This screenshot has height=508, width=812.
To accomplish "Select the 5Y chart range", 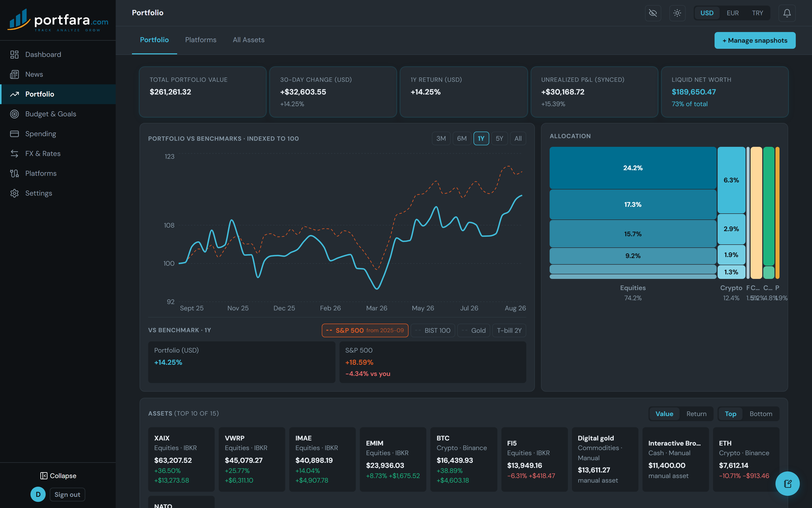I will [499, 138].
